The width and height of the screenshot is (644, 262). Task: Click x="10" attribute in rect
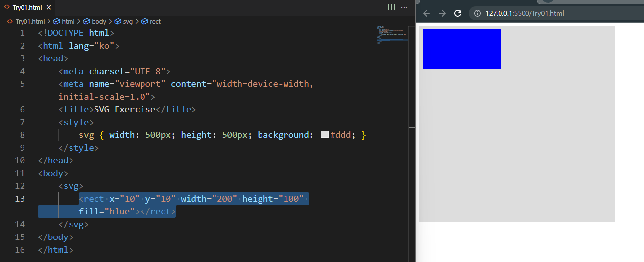[124, 199]
